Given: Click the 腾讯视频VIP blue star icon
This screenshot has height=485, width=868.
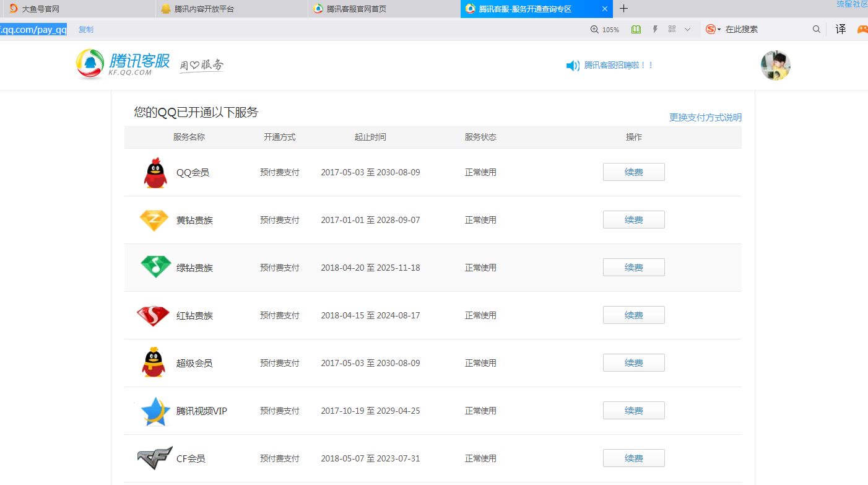Looking at the screenshot, I should [x=155, y=411].
